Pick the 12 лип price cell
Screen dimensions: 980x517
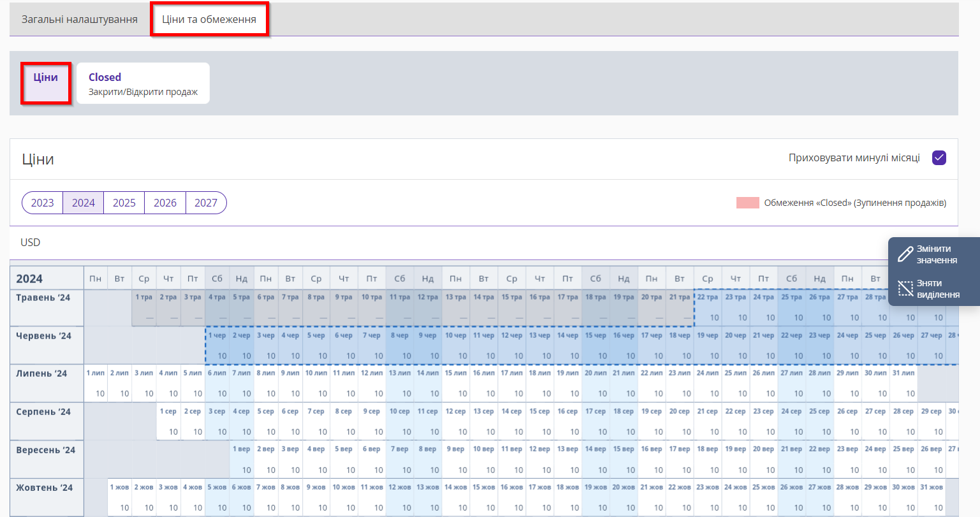pos(372,383)
